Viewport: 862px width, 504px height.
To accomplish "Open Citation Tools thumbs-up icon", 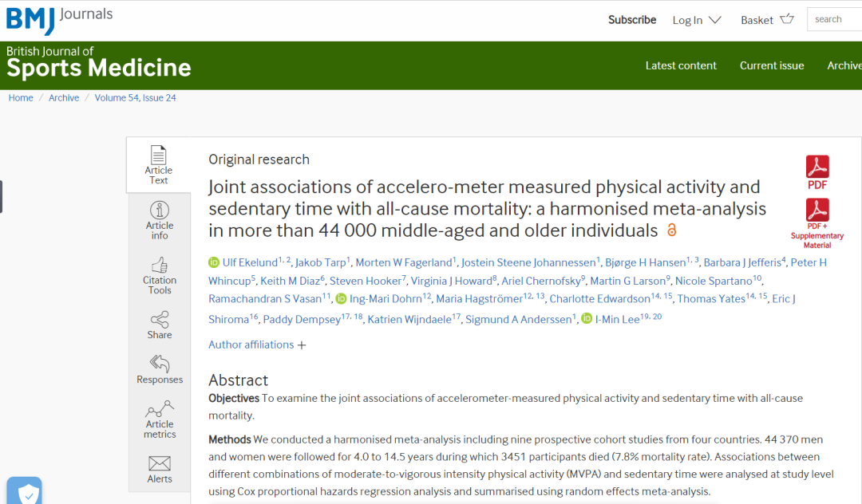I will tap(160, 266).
